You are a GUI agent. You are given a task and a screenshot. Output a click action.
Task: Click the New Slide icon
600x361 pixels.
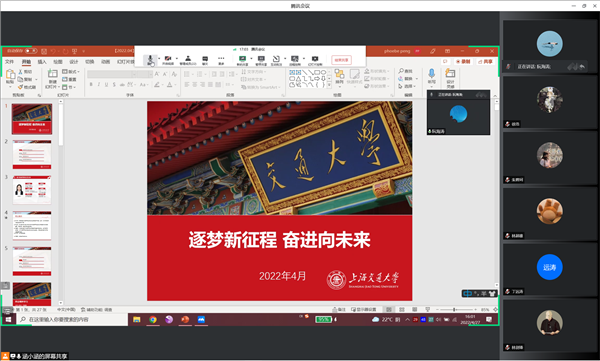(x=52, y=74)
